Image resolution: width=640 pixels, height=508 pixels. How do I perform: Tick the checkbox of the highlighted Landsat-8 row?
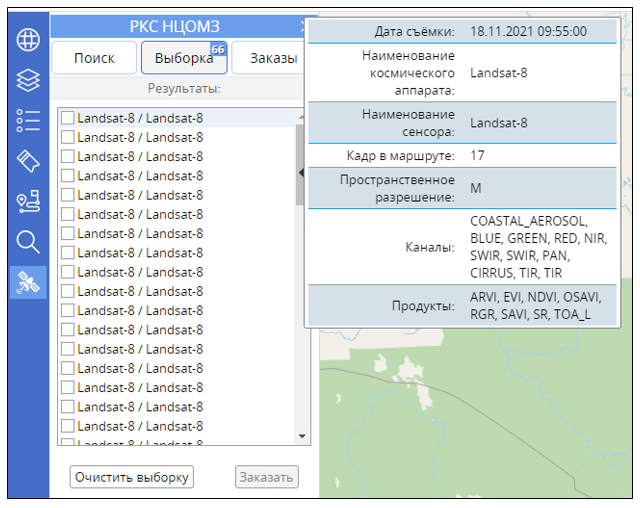coord(68,118)
